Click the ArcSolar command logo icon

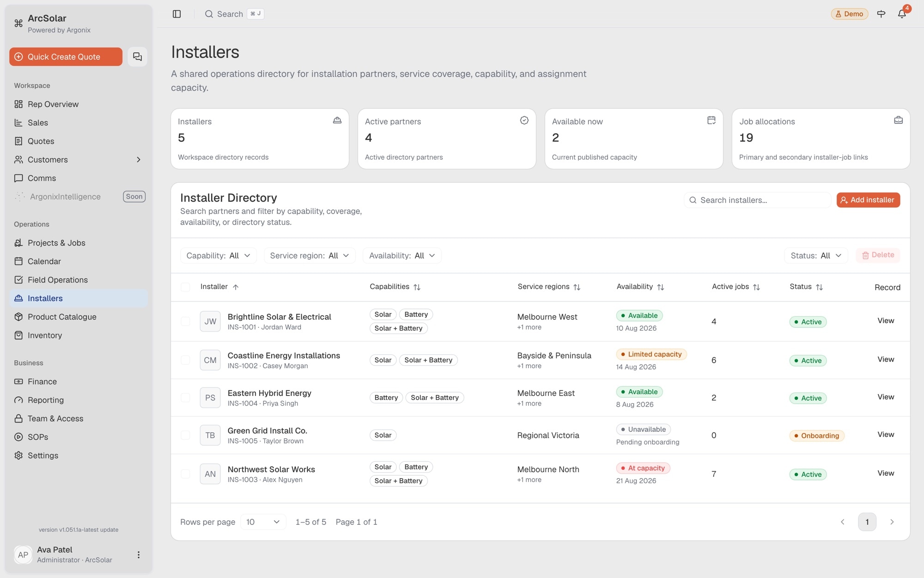[x=18, y=23]
